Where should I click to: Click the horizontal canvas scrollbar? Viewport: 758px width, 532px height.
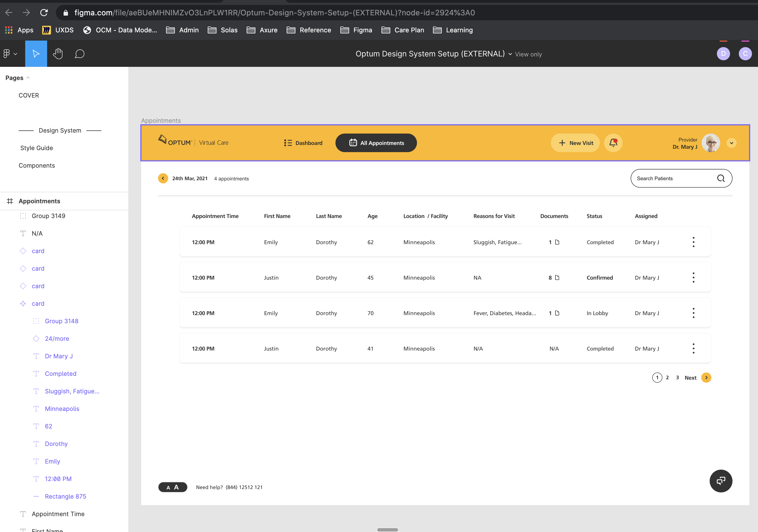[x=387, y=529]
